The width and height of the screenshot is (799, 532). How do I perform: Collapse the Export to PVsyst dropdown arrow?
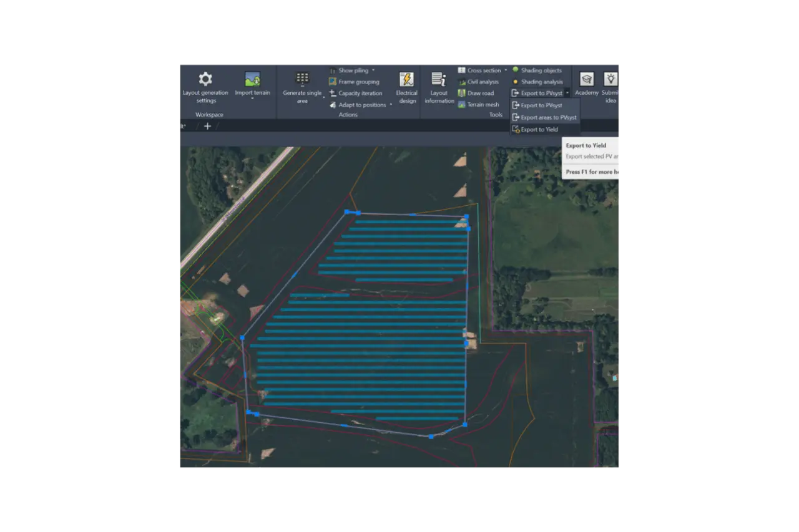[567, 93]
